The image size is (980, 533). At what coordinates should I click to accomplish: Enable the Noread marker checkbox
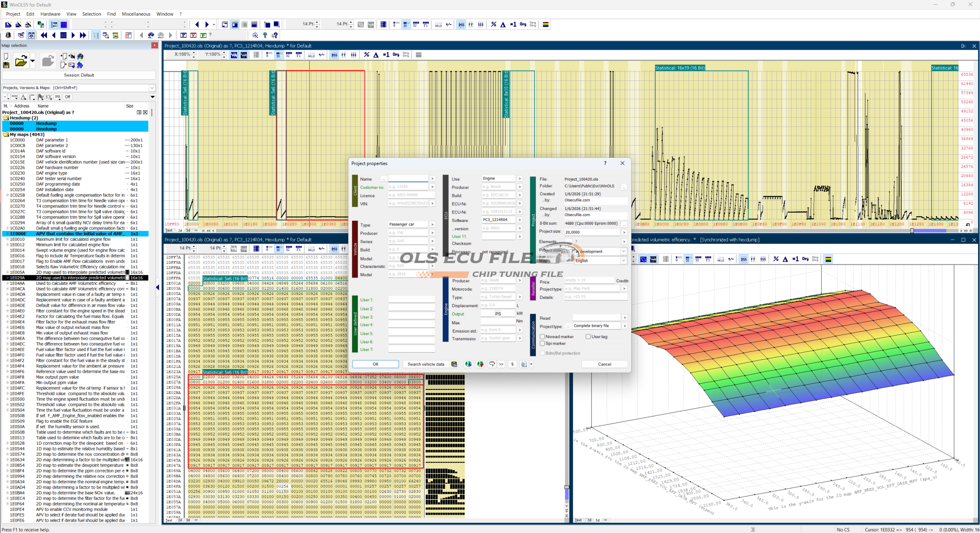(x=542, y=337)
